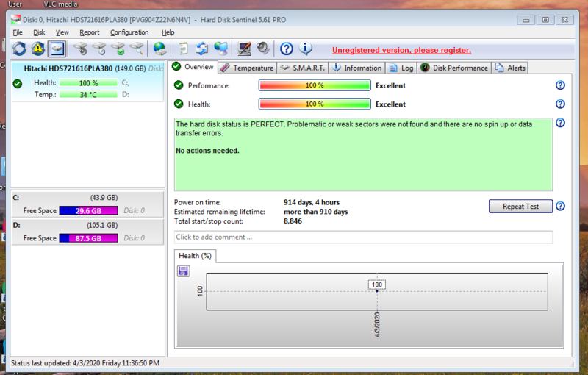The height and width of the screenshot is (375, 588).
Task: Click the Health 100 % gradient bar in Overview
Action: 315,104
